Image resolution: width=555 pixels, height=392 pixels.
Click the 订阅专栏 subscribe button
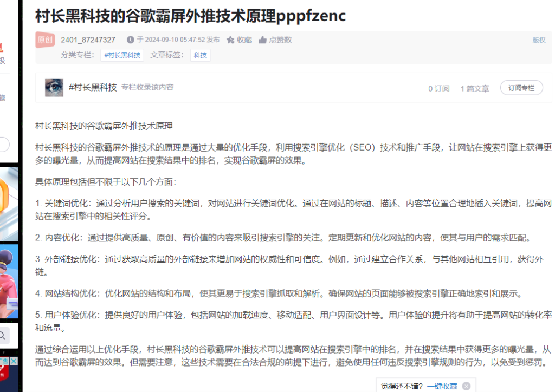click(521, 88)
